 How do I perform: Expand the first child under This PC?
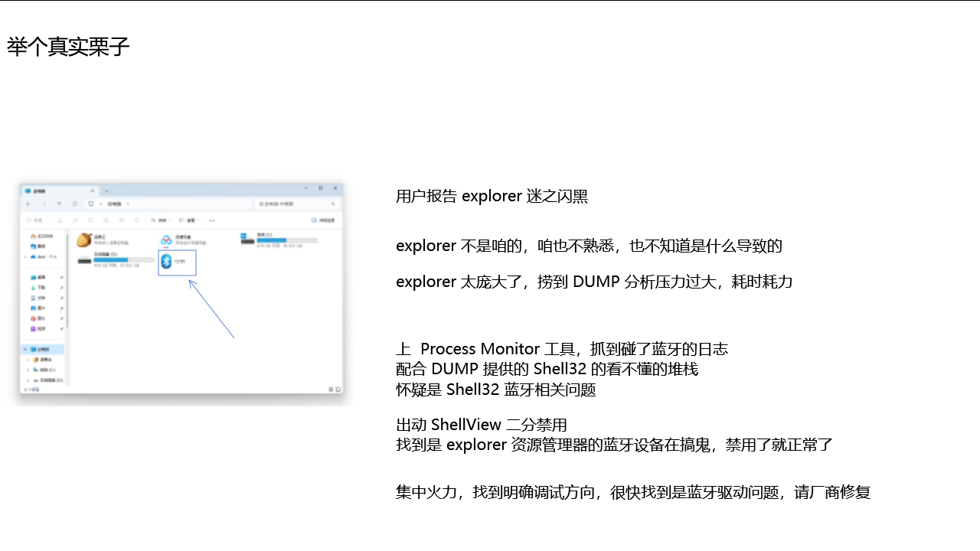click(x=29, y=359)
